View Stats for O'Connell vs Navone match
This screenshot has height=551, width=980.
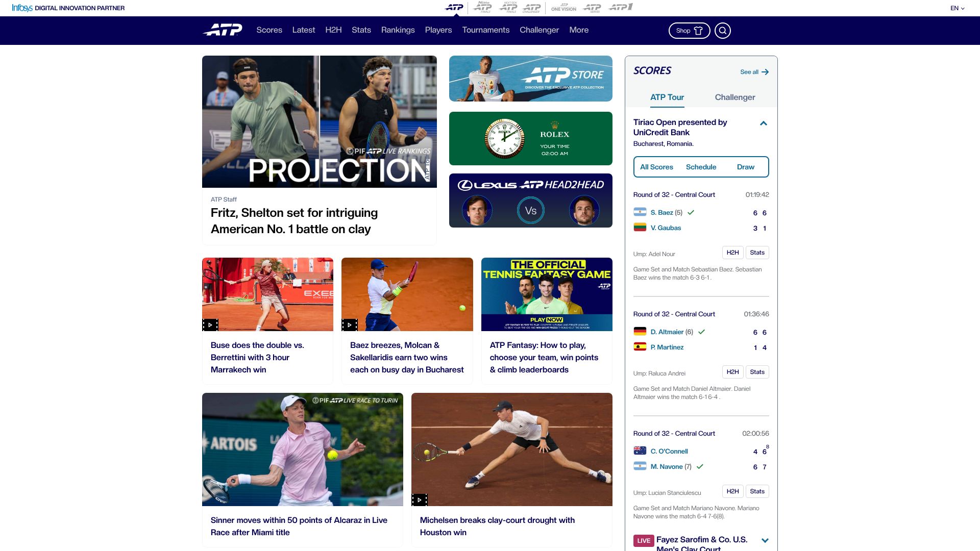click(x=757, y=491)
